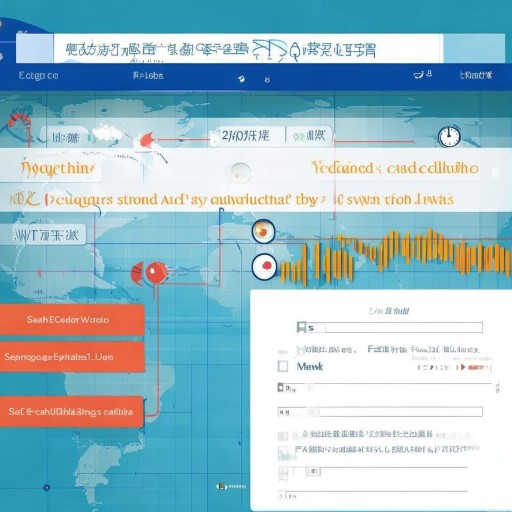
Task: Click the 'Saah ECador Wooio' orange button
Action: [x=72, y=320]
